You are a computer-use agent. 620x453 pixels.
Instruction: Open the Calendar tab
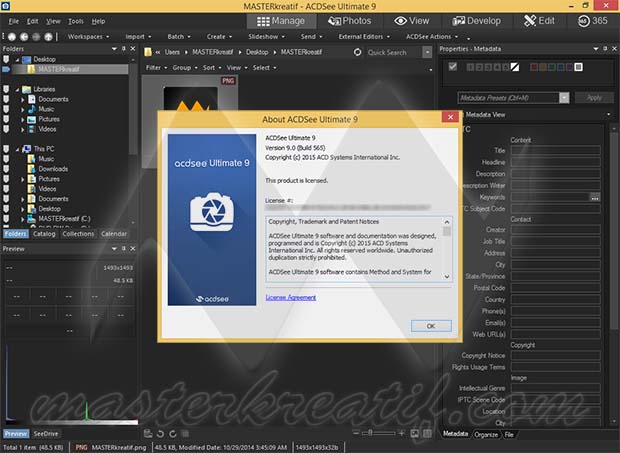[x=114, y=234]
